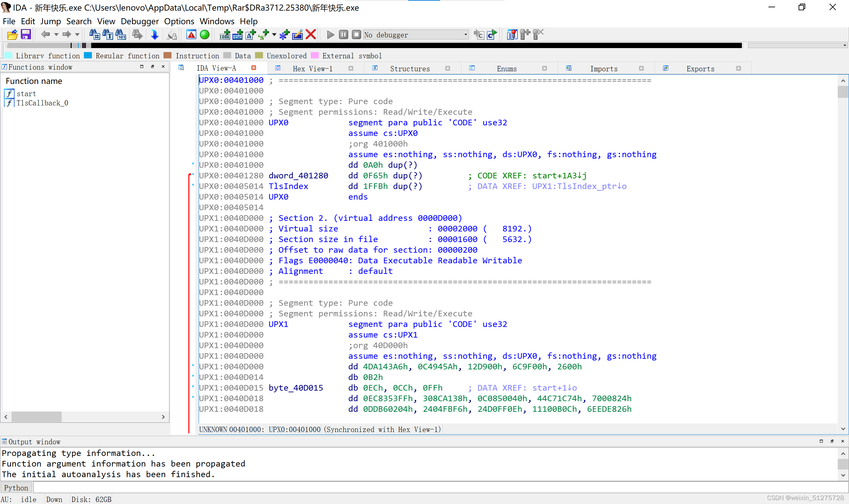
Task: Terminate process with the stop button
Action: 356,34
